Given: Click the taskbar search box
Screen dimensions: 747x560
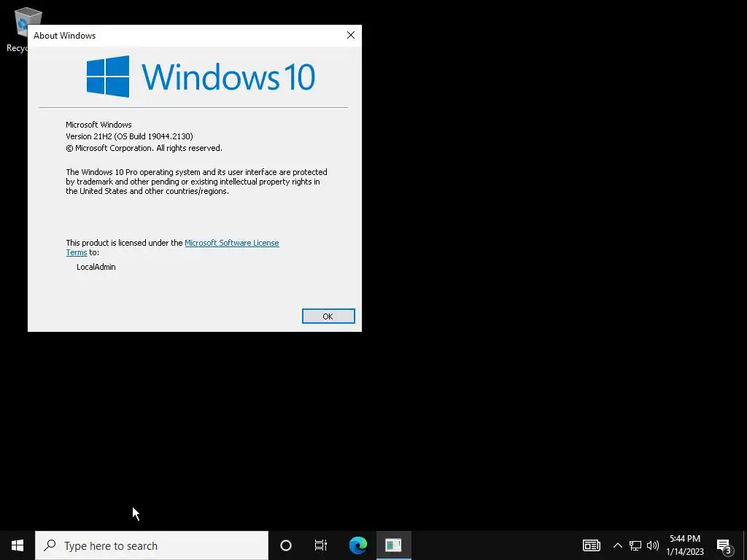Looking at the screenshot, I should coord(152,545).
